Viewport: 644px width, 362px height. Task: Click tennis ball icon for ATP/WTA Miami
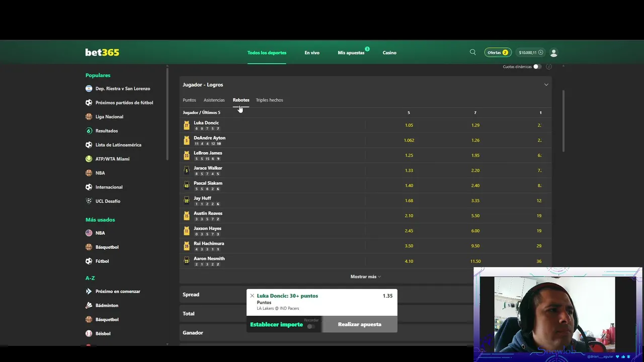click(89, 159)
